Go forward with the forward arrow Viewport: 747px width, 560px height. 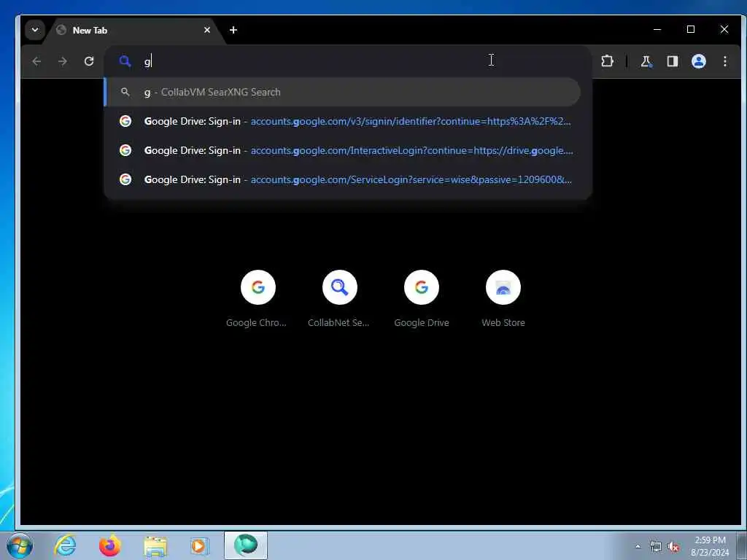point(63,61)
